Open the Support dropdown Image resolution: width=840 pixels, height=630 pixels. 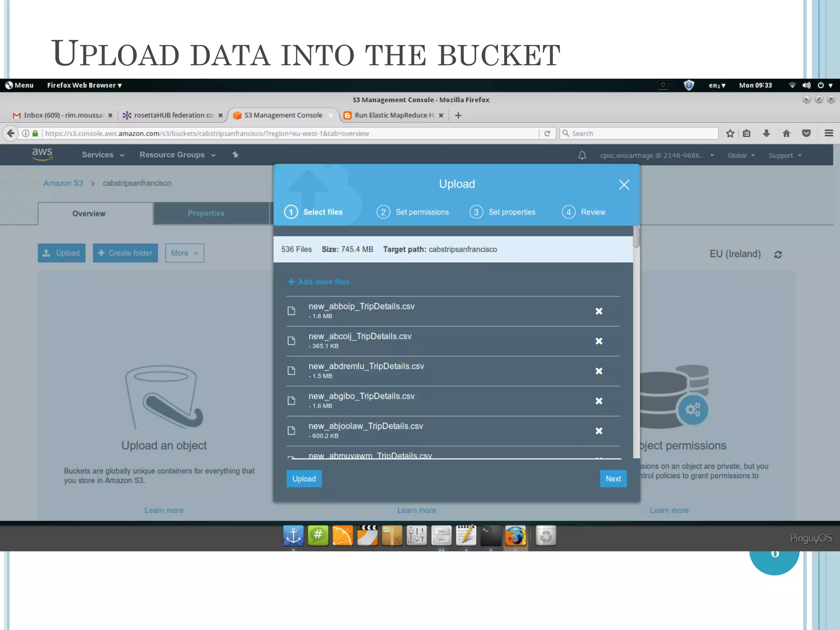tap(785, 155)
